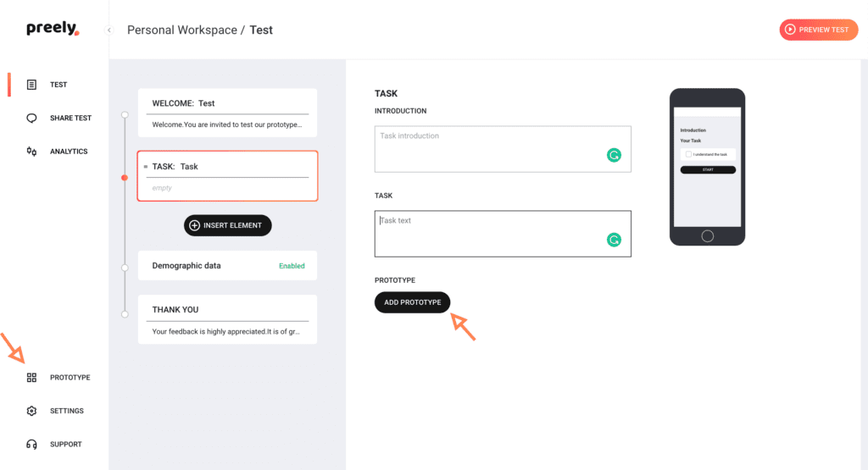868x470 pixels.
Task: Select the Welcome: Test card
Action: [x=227, y=113]
